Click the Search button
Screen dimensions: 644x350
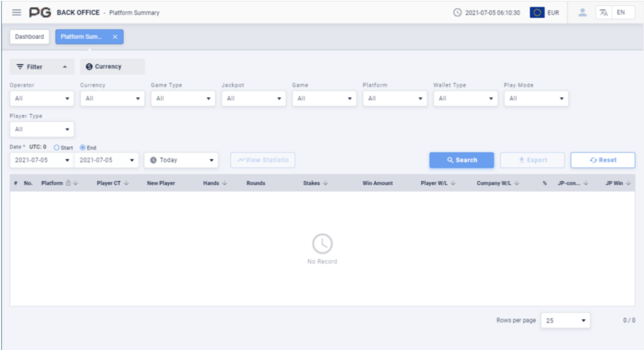tap(462, 160)
